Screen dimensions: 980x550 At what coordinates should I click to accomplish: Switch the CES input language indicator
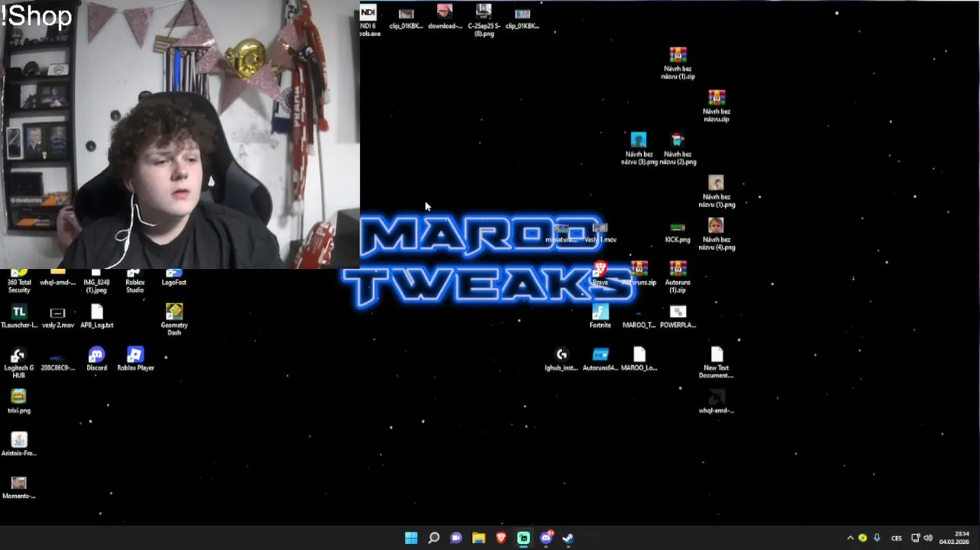click(x=897, y=538)
